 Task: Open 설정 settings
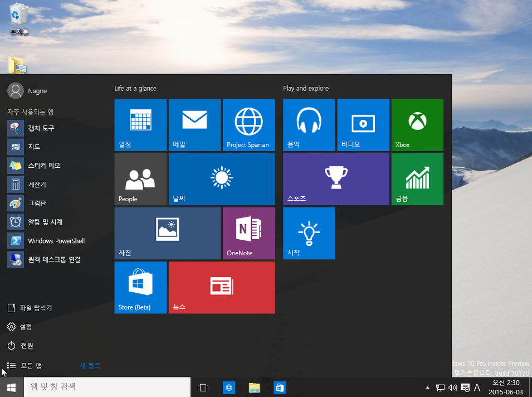(x=19, y=327)
